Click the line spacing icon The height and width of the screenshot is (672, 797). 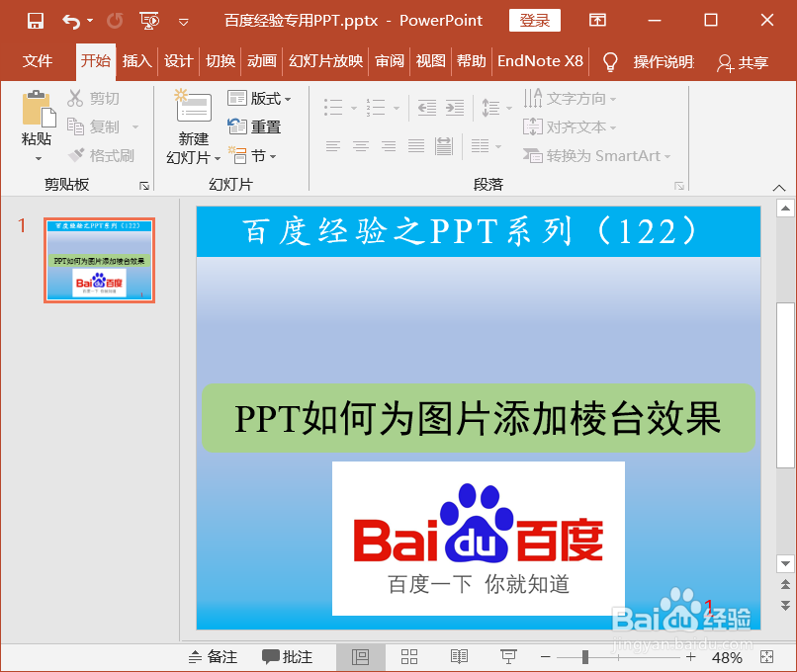point(491,108)
